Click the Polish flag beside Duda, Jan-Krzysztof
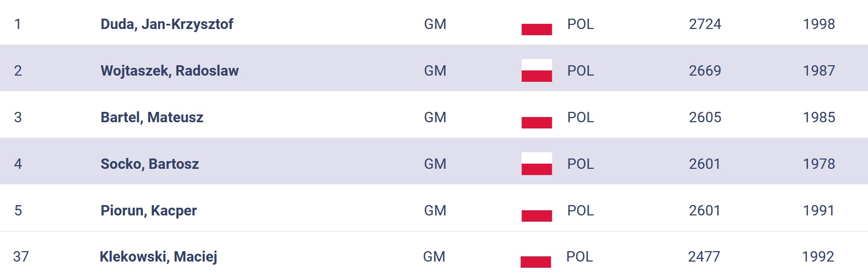The height and width of the screenshot is (275, 868). coord(536,24)
